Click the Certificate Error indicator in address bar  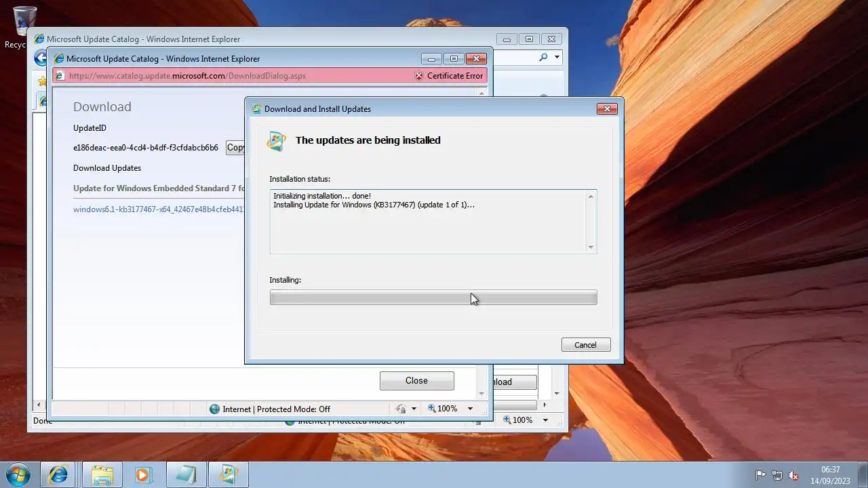tap(449, 76)
